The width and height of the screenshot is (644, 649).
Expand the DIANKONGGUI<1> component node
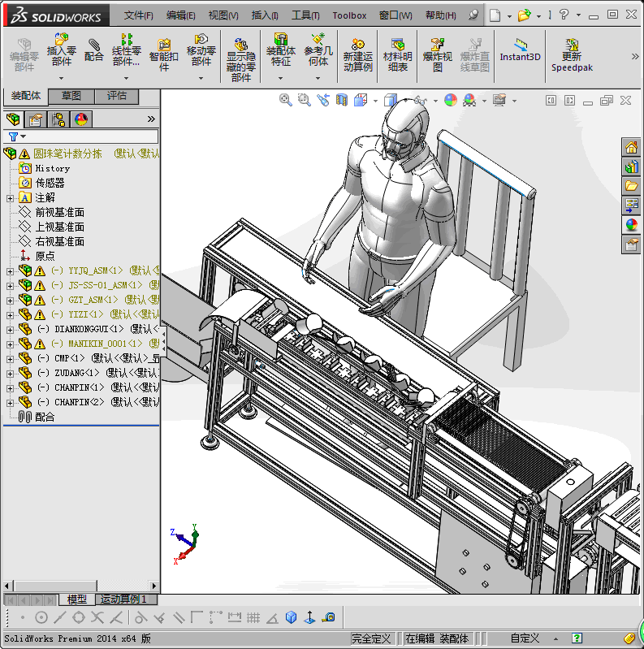tap(10, 330)
